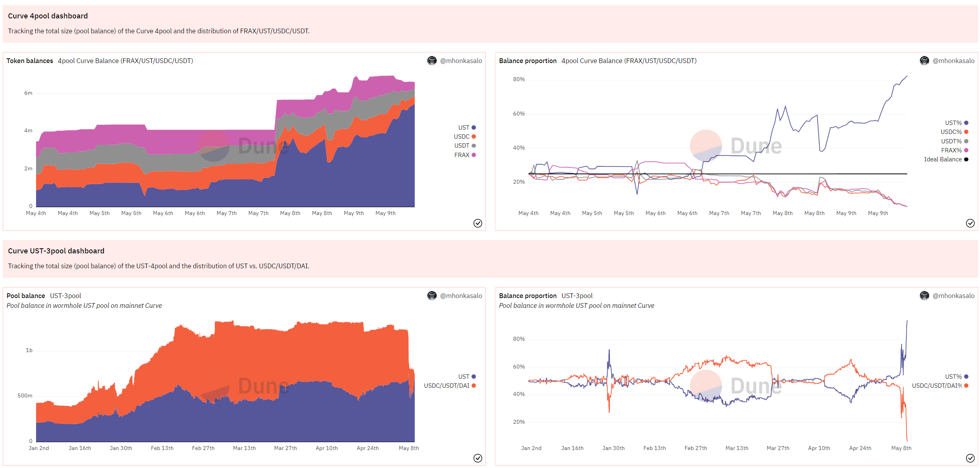Click checkmark icon on UST-3pool Balance proportion chart
The image size is (980, 468).
(970, 458)
